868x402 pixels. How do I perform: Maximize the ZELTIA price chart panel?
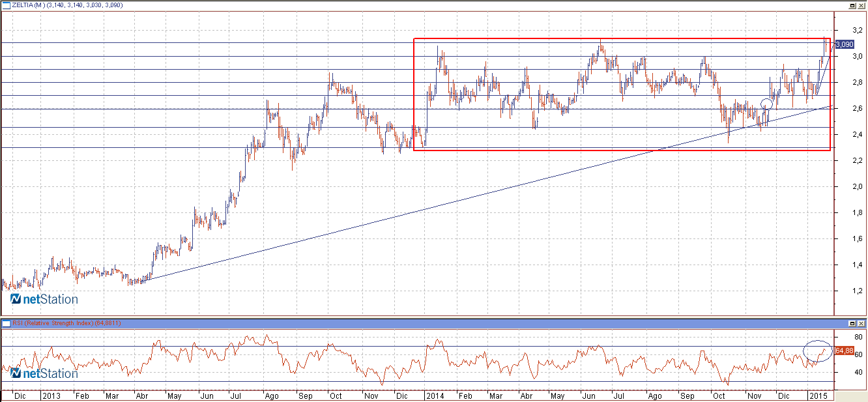click(x=852, y=5)
